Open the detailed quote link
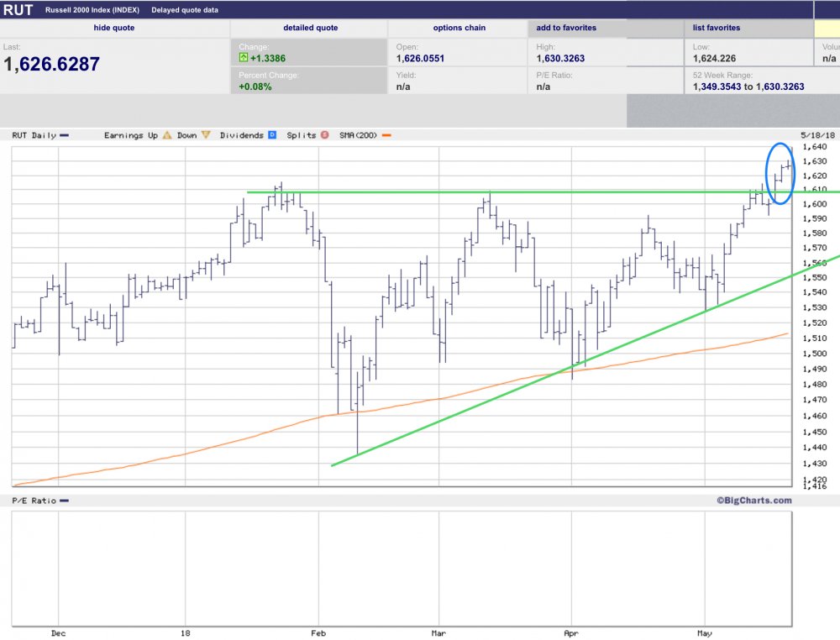Viewport: 840px width, 640px height. pyautogui.click(x=310, y=28)
